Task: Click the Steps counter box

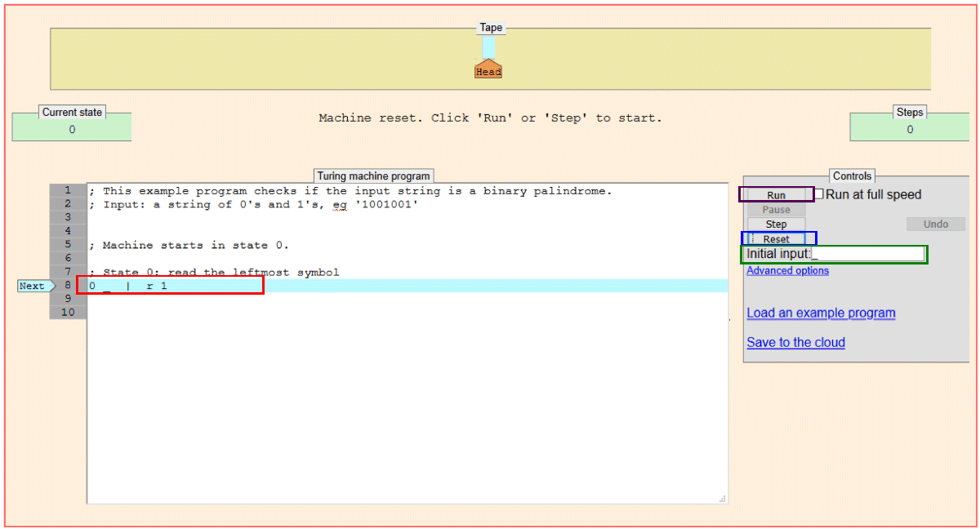Action: 909,129
